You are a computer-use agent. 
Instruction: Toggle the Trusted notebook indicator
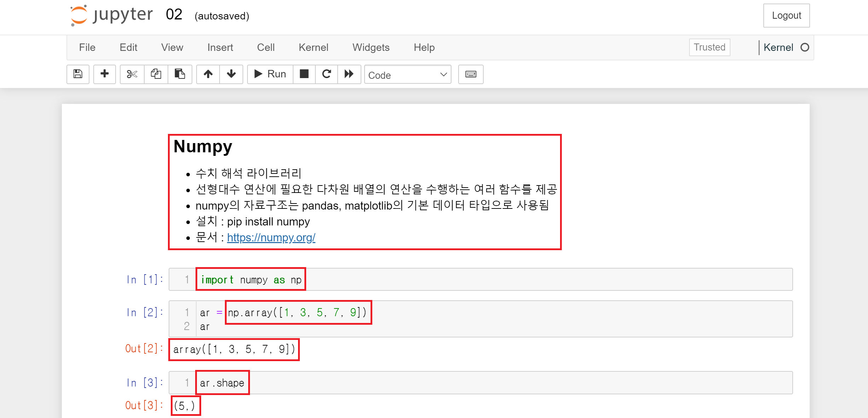coord(709,47)
